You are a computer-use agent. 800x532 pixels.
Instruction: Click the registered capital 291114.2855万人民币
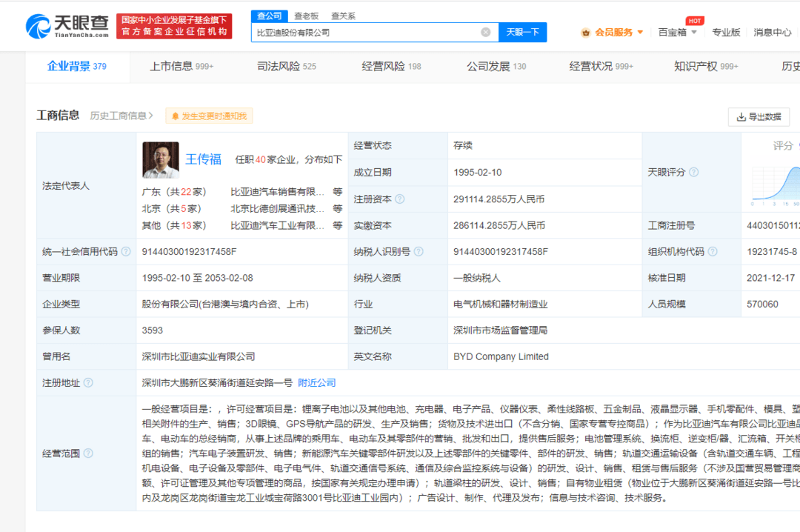tap(499, 199)
